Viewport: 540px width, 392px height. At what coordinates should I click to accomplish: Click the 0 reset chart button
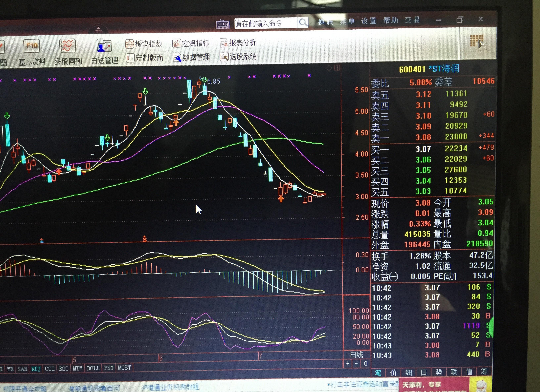point(365,363)
